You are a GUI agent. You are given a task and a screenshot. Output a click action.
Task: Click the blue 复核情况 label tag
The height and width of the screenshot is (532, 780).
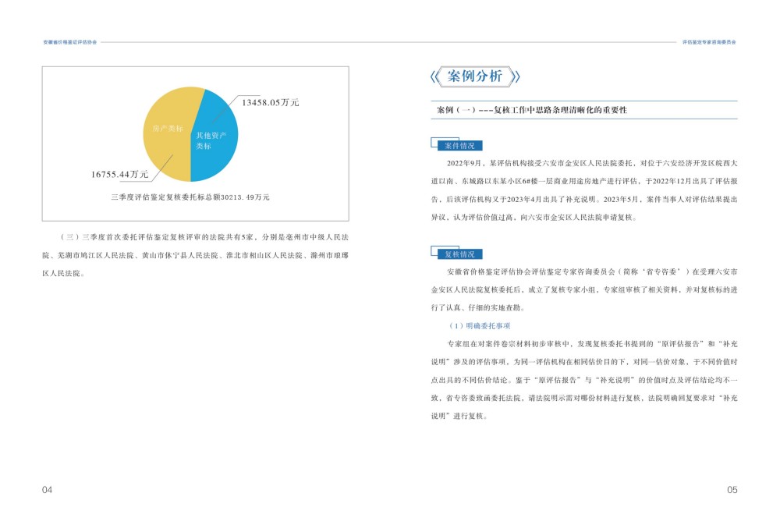459,254
